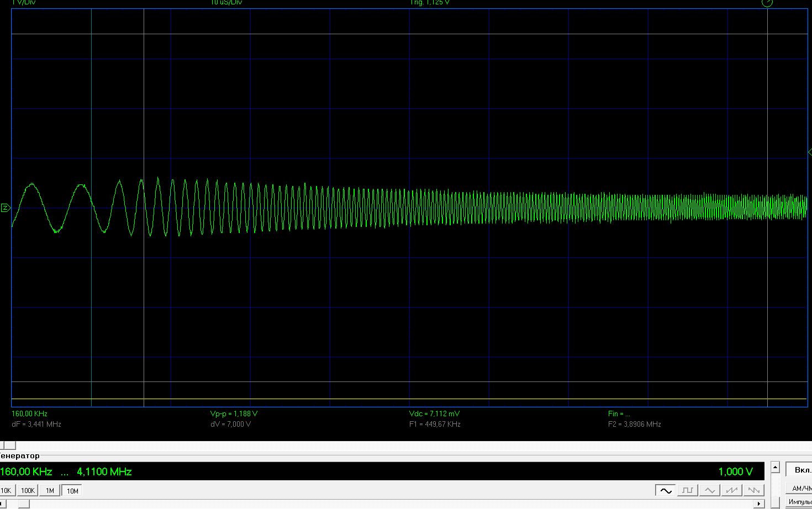Click the trigger level arrow on right edge

coord(809,152)
